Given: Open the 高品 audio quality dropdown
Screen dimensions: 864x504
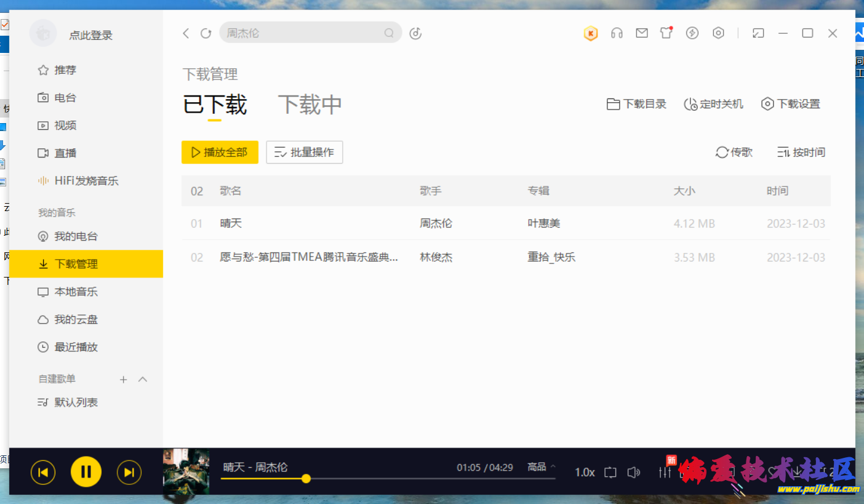Looking at the screenshot, I should [x=541, y=467].
